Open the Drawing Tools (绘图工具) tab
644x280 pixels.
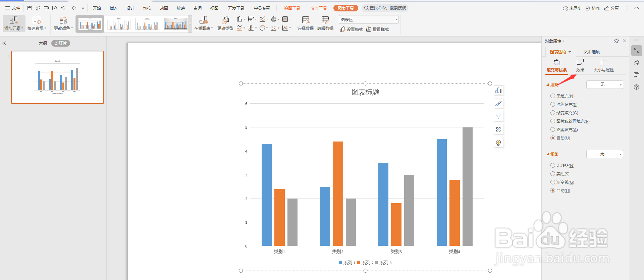pyautogui.click(x=292, y=8)
